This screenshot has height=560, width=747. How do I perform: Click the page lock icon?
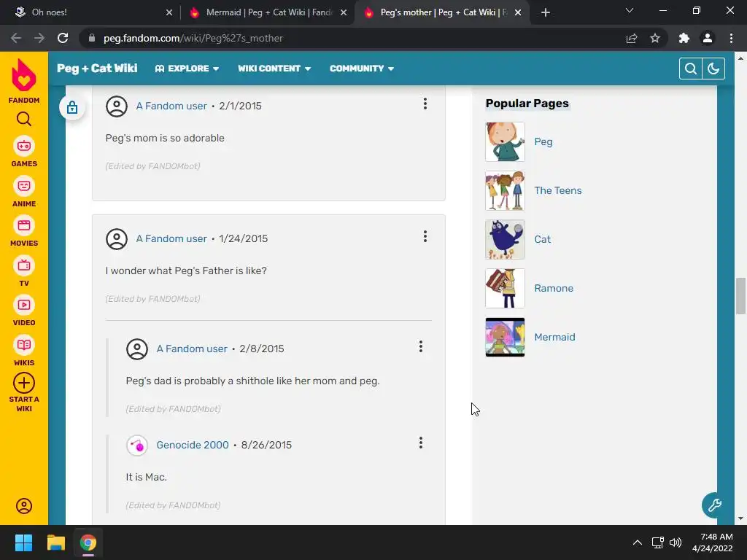(x=72, y=108)
